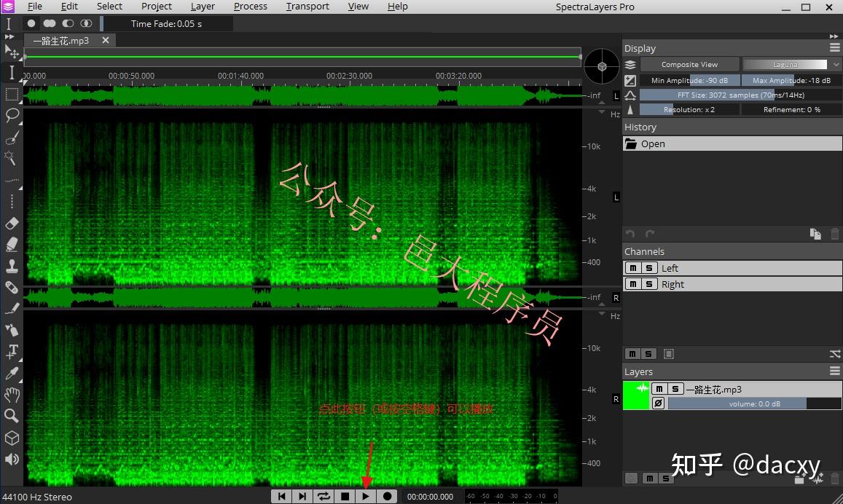Screen dimensions: 843x504
Task: Mute the Left channel
Action: [x=632, y=267]
